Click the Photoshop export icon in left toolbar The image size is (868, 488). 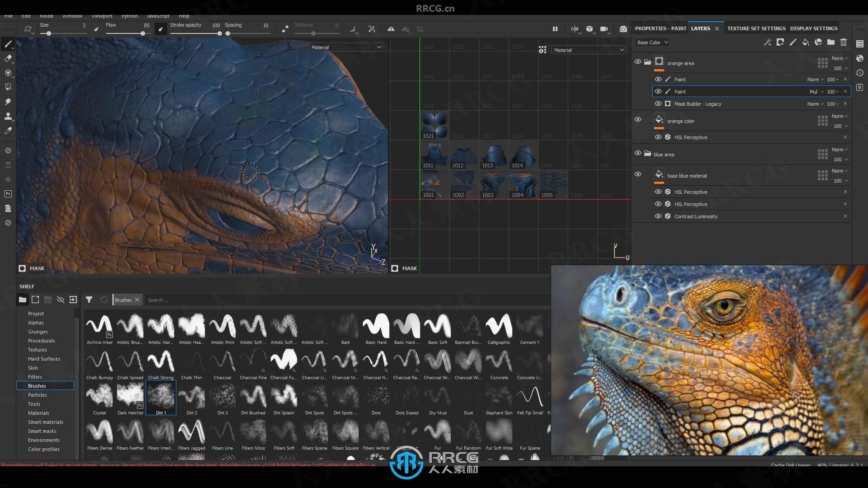tap(8, 194)
